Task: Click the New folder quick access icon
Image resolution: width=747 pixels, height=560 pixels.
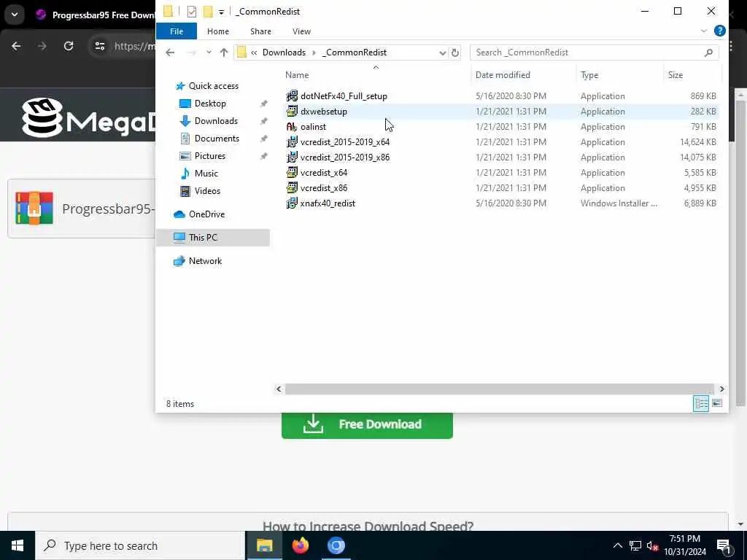Action: [x=208, y=12]
